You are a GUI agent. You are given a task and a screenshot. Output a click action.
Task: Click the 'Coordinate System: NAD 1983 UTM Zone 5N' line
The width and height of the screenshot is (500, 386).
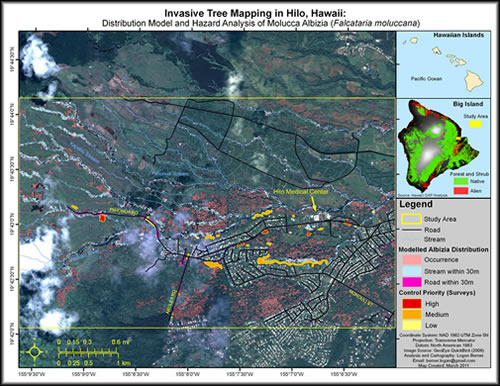(444, 335)
